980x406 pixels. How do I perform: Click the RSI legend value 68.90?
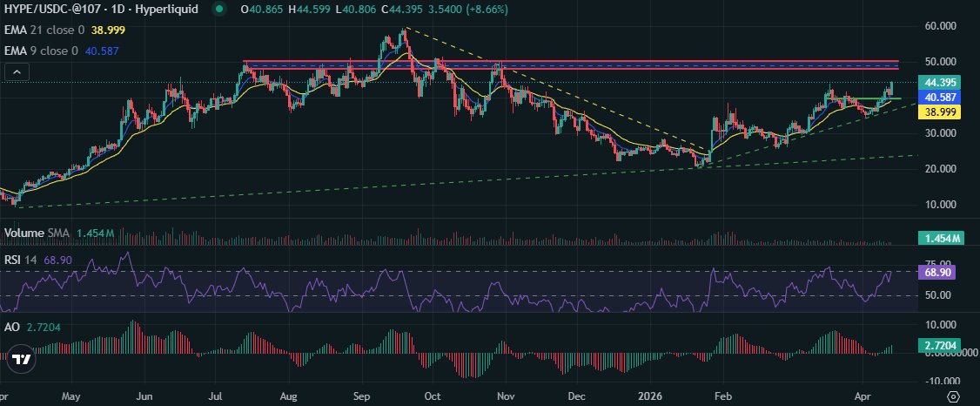click(57, 260)
